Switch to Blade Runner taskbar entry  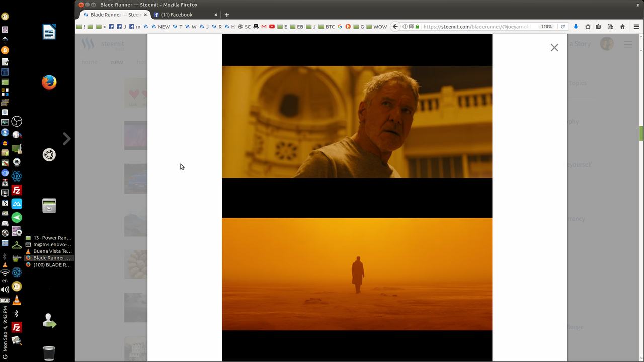click(x=49, y=258)
